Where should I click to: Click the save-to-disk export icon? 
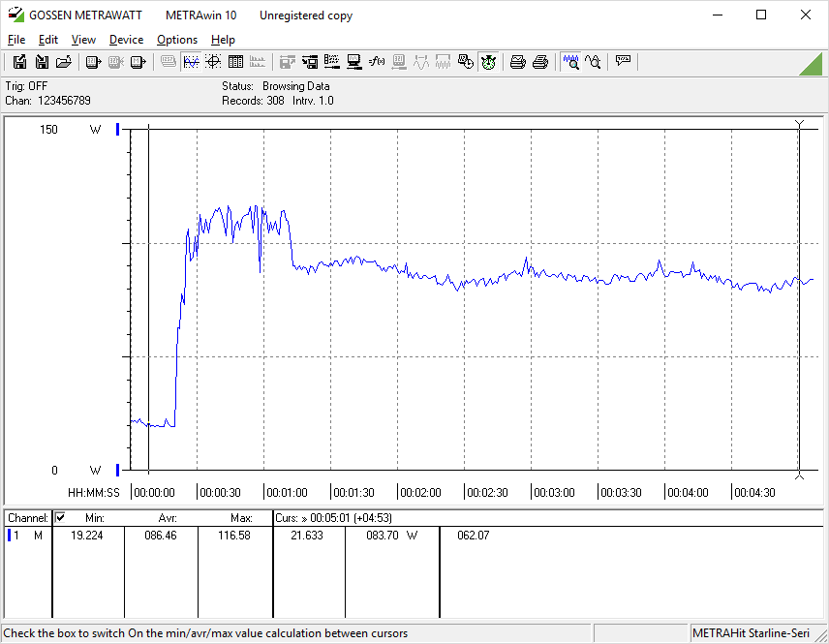click(19, 62)
